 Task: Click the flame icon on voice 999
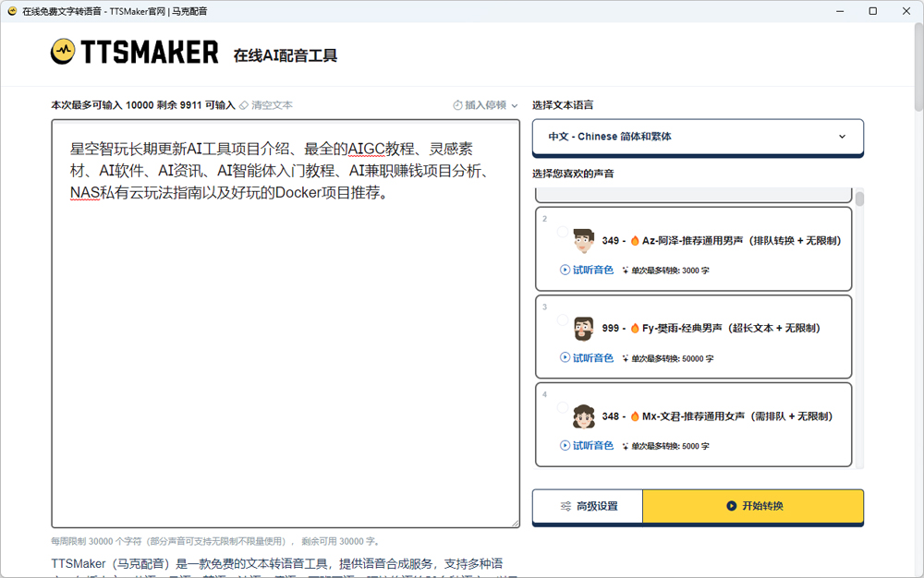pyautogui.click(x=635, y=328)
